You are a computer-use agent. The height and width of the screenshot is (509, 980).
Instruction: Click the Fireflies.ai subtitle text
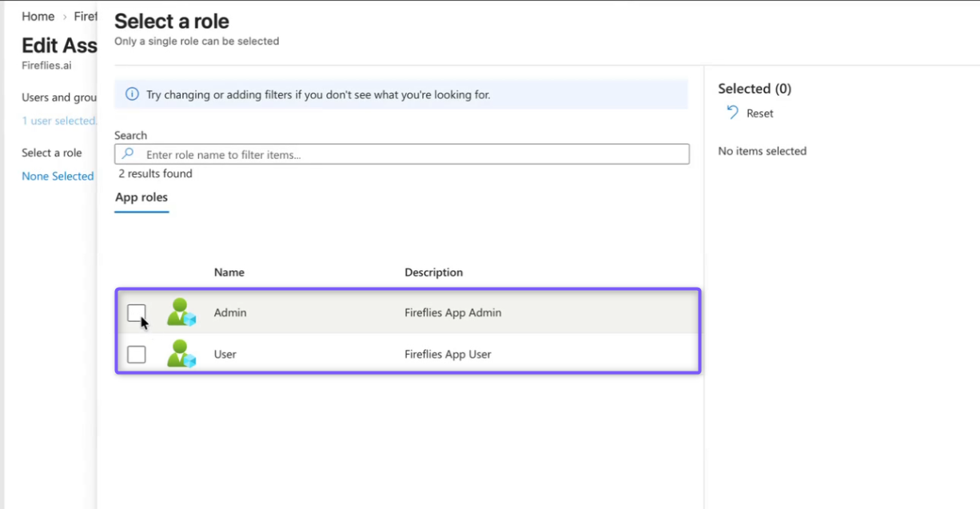coord(47,66)
